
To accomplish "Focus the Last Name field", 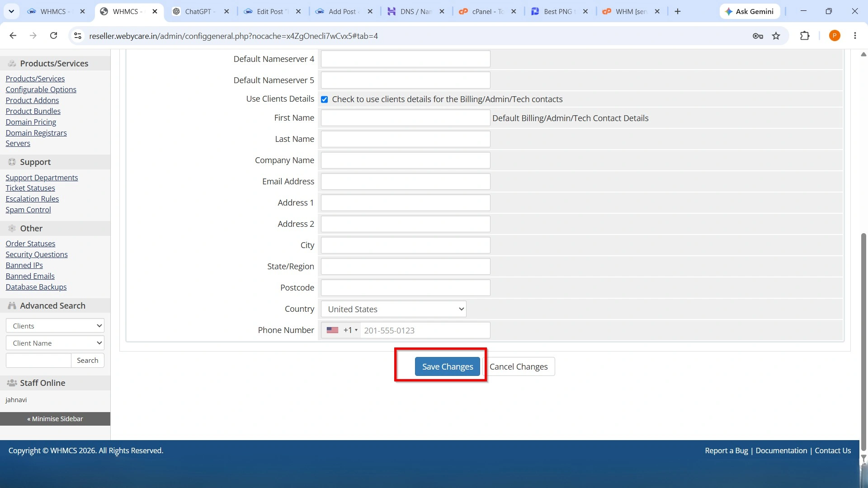I will (406, 139).
